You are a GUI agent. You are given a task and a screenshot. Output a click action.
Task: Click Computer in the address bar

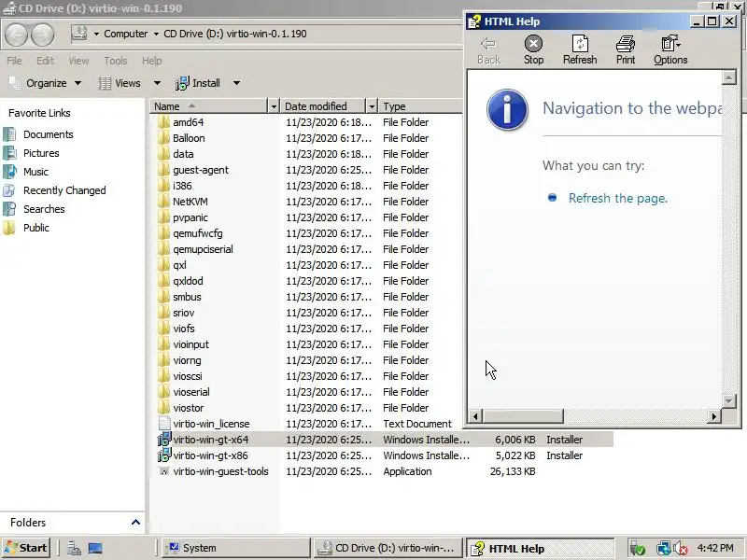coord(126,34)
